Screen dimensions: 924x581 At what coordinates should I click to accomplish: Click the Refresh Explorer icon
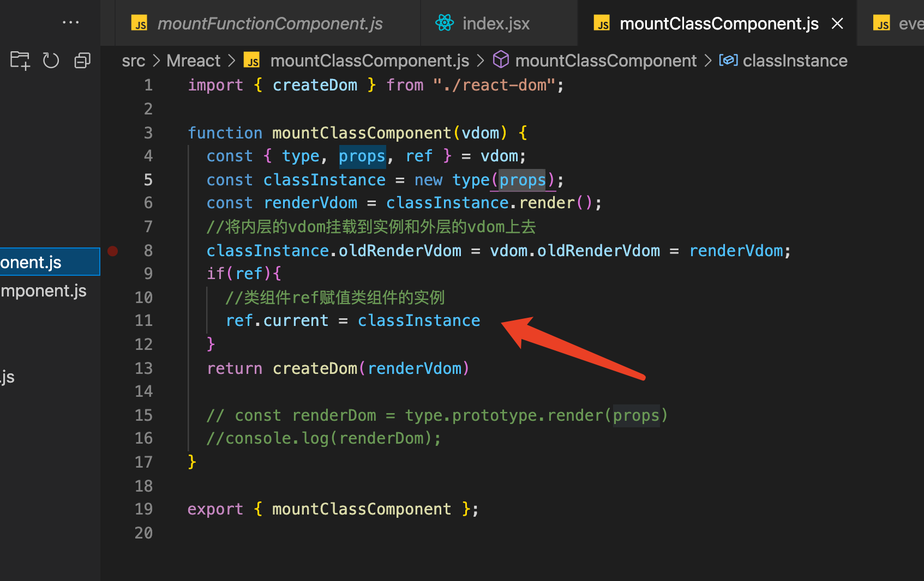[51, 60]
